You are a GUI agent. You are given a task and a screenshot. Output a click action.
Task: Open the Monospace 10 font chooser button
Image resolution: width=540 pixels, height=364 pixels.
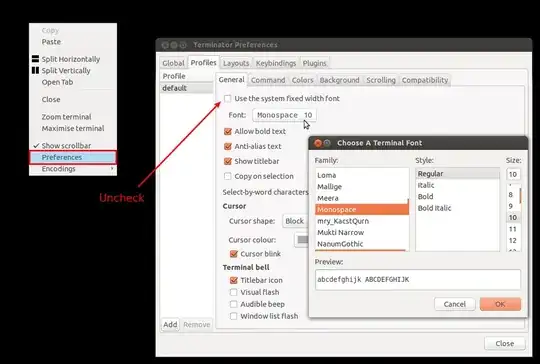(284, 115)
